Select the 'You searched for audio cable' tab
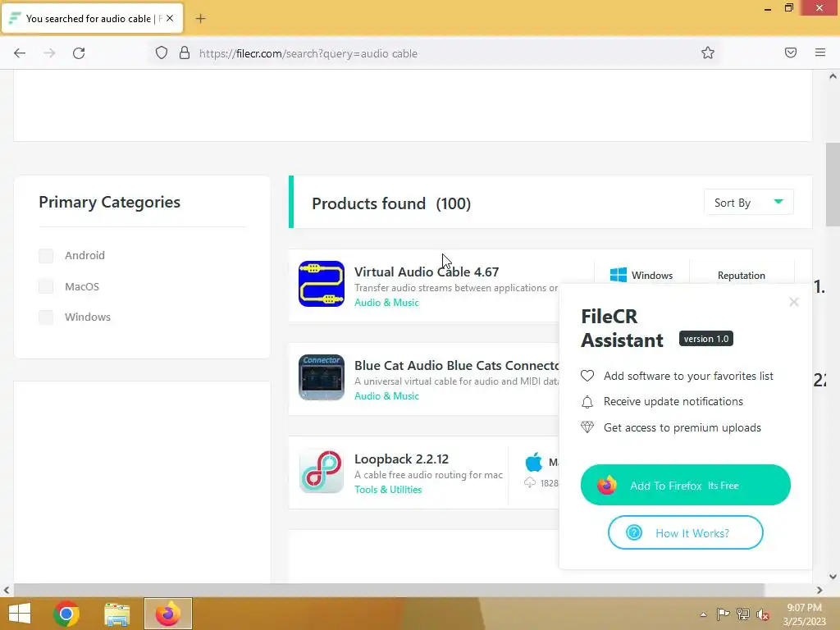 pos(92,18)
